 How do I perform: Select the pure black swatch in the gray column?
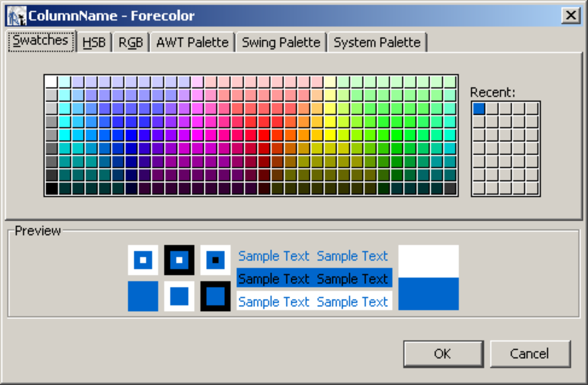(51, 188)
